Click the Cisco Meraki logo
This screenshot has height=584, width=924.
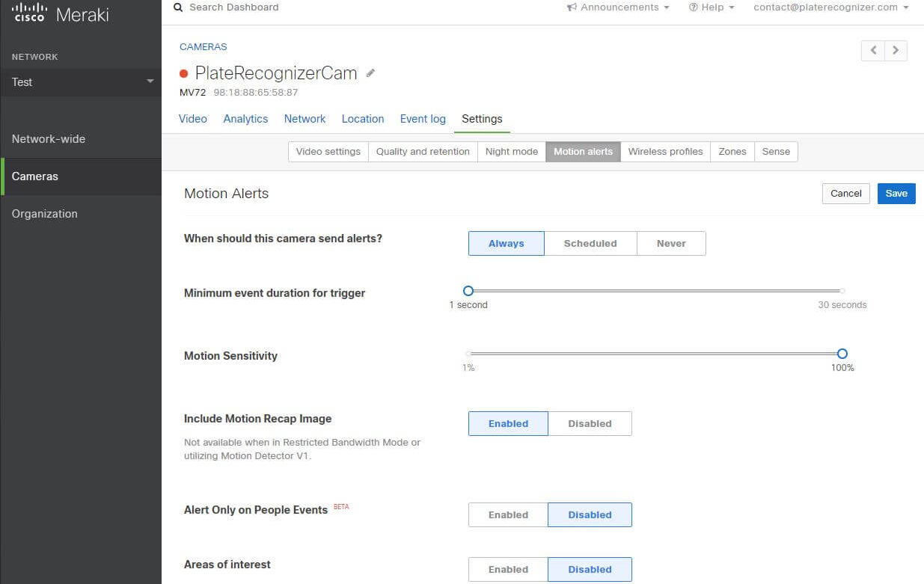point(60,13)
